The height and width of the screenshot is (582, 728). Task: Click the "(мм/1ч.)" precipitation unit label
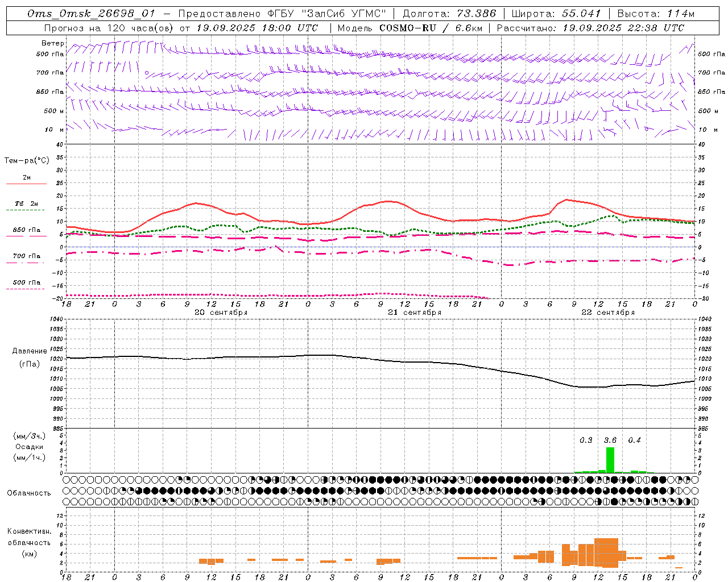[29, 458]
